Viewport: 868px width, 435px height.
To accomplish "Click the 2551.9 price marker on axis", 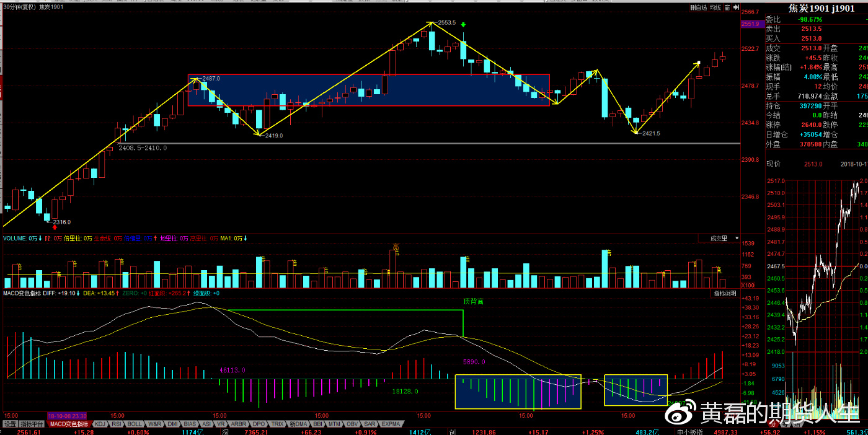I will [750, 24].
